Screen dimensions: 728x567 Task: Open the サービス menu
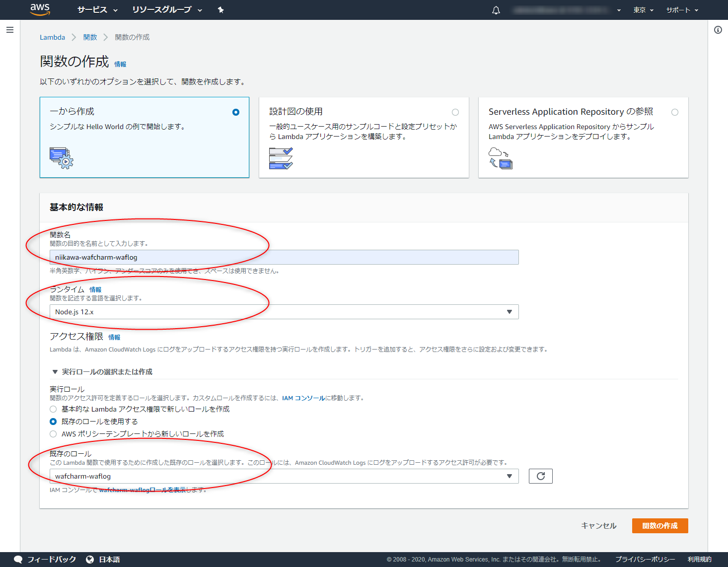(97, 10)
